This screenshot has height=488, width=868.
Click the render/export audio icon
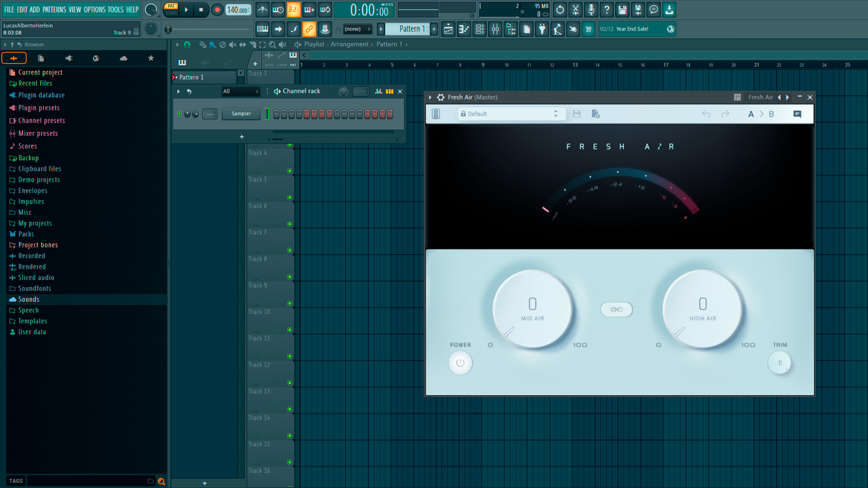[638, 10]
